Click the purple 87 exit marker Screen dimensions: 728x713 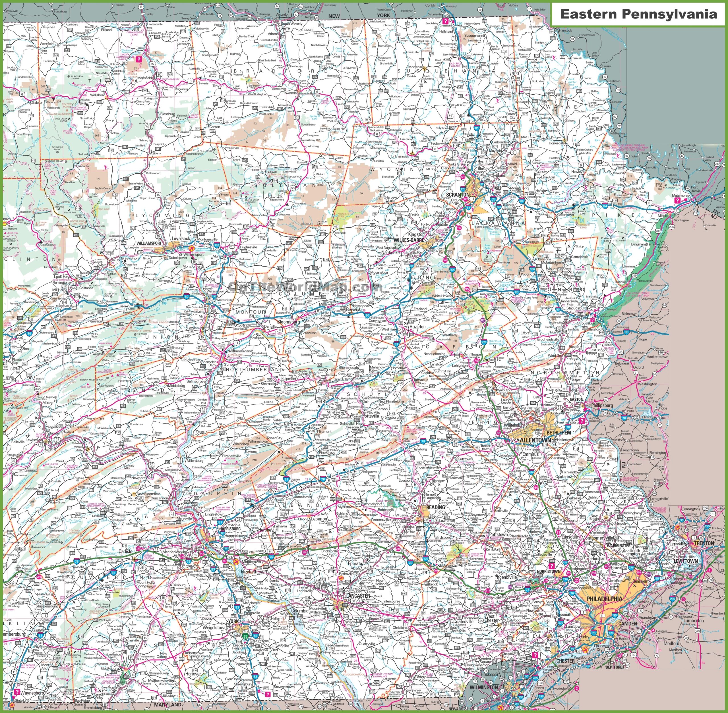(483, 321)
